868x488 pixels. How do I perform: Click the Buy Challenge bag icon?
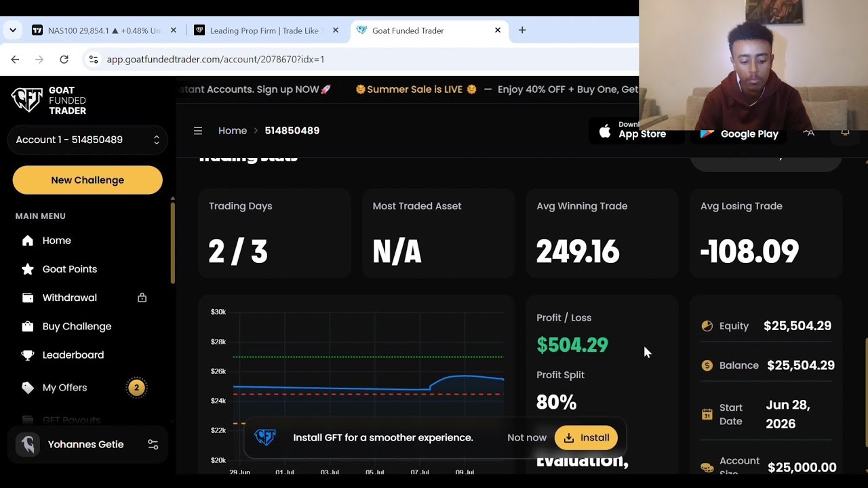click(x=28, y=326)
